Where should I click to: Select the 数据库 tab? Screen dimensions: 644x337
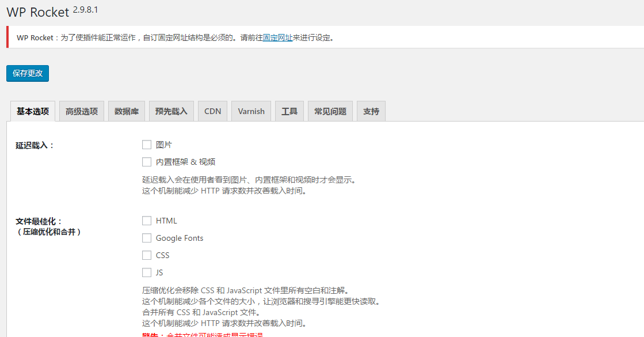click(127, 111)
